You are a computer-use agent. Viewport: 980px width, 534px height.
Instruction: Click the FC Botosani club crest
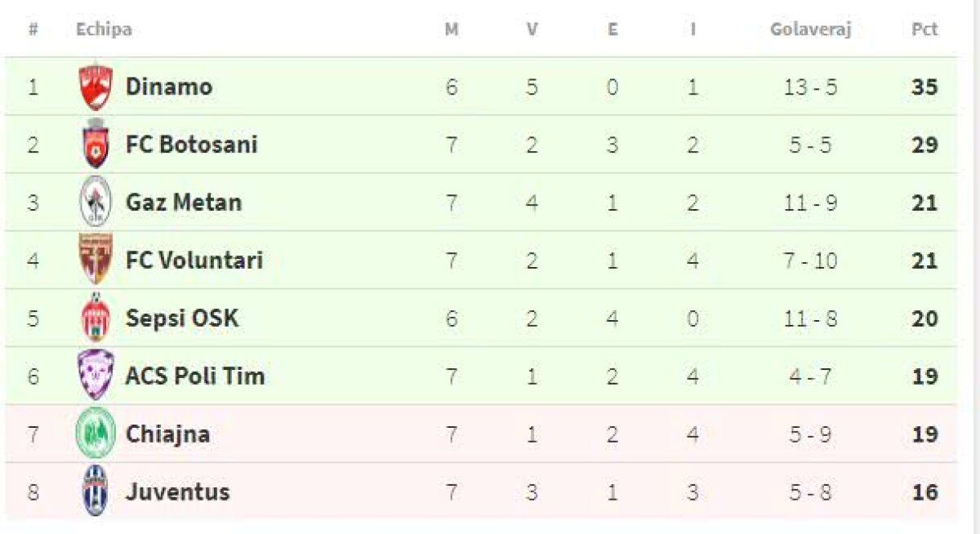[96, 145]
